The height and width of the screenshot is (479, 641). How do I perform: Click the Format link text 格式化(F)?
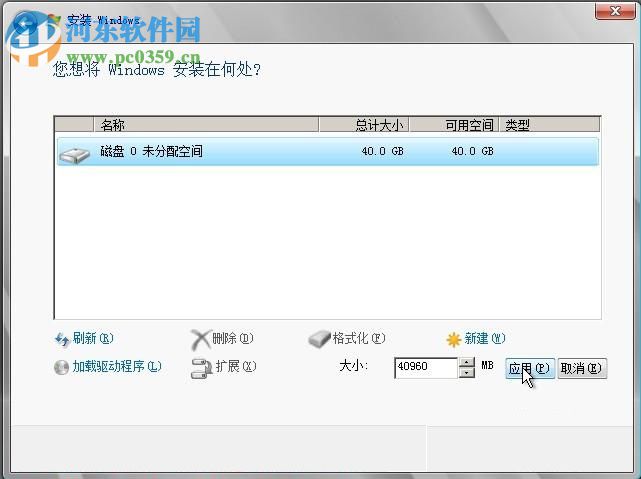359,338
